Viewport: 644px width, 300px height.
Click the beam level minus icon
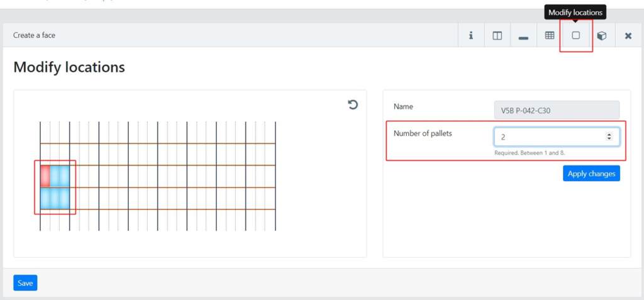click(523, 37)
